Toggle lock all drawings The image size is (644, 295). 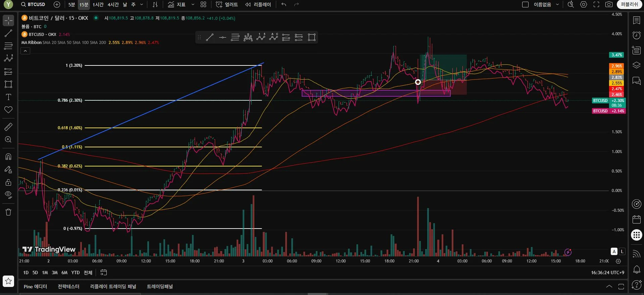[x=8, y=182]
